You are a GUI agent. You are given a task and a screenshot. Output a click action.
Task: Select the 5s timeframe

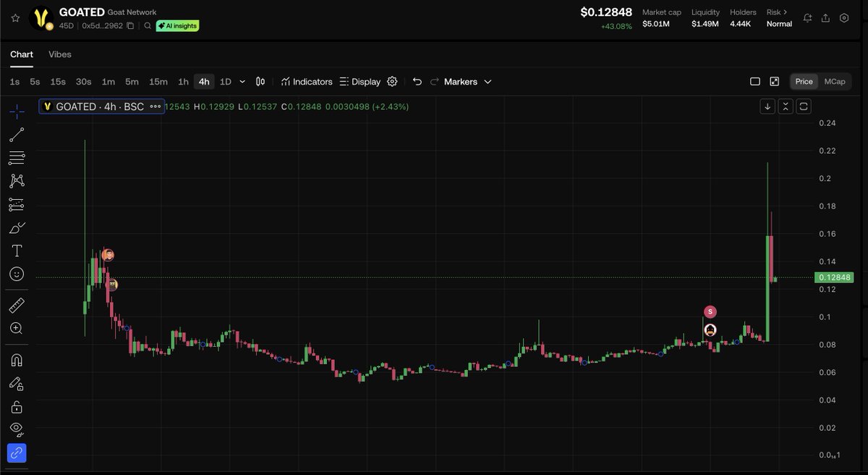click(x=35, y=82)
